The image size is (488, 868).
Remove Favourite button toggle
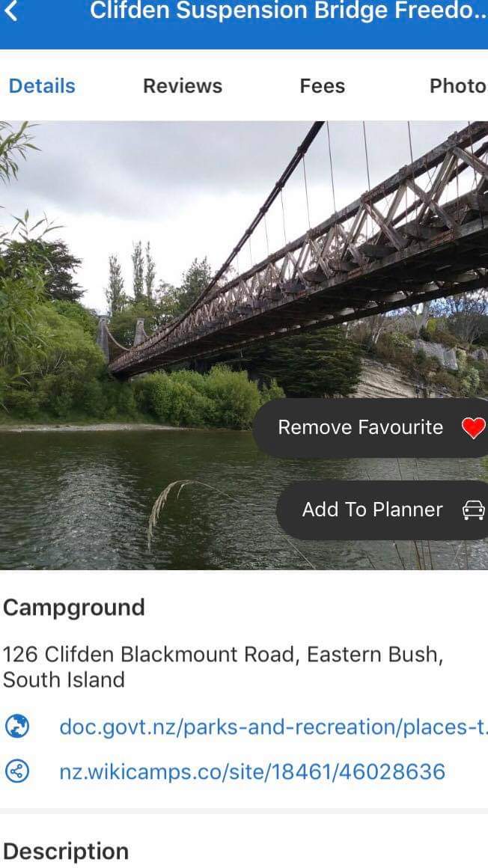[370, 427]
